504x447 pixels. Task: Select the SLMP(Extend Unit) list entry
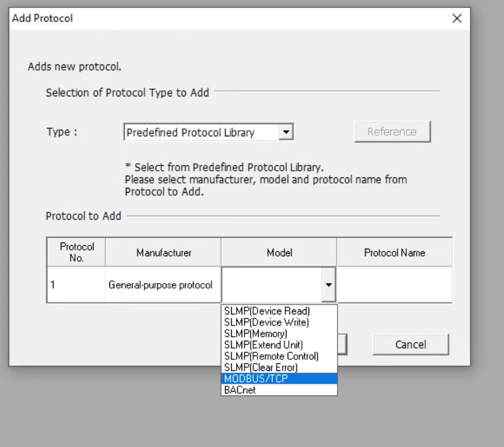tap(279, 344)
